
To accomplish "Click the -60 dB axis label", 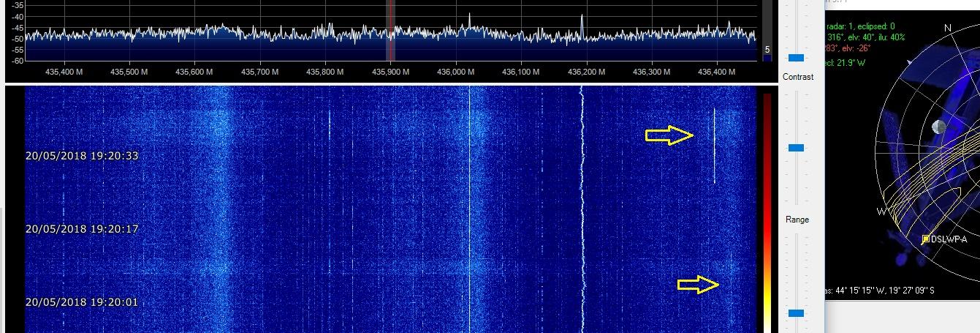I will pyautogui.click(x=16, y=60).
